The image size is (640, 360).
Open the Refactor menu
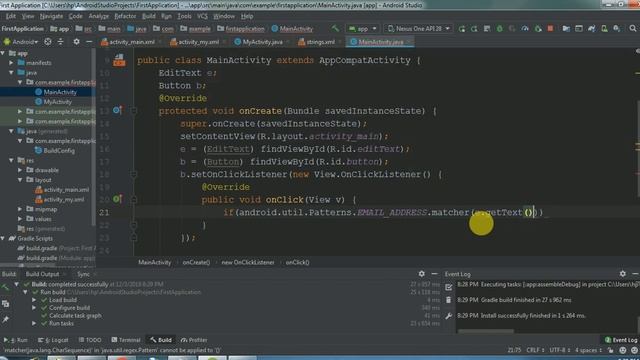tap(125, 16)
